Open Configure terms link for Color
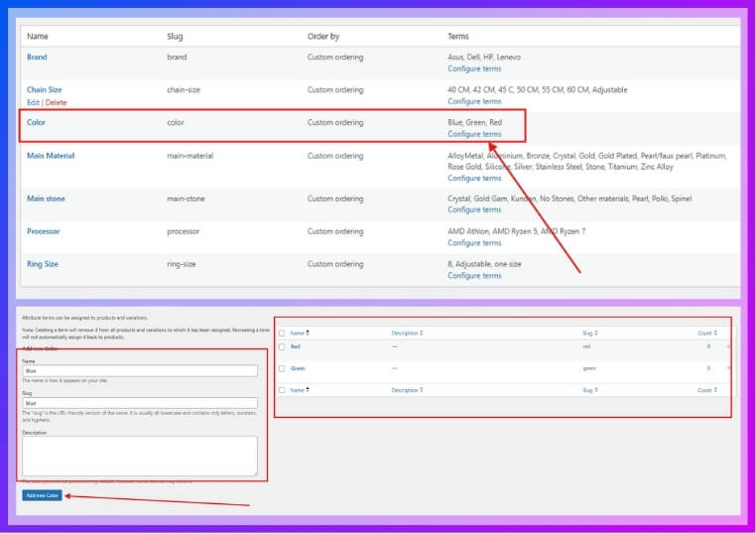 (474, 134)
